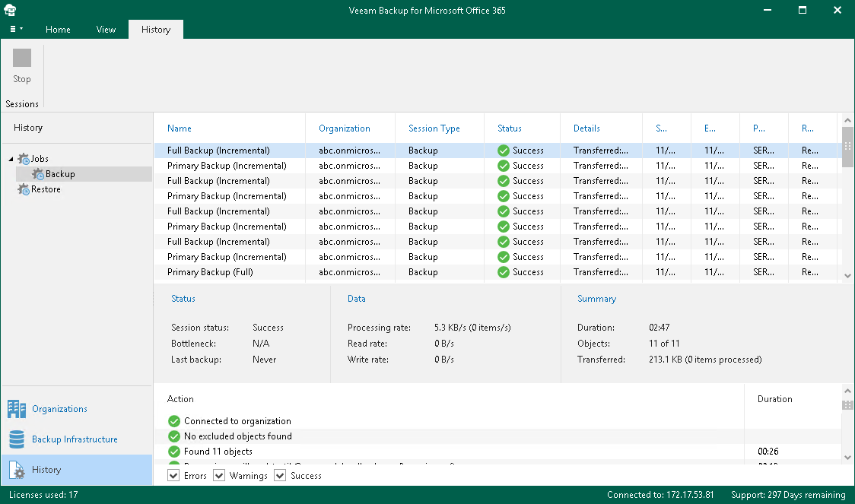Click success icon in Primary Backup (Full) row
855x504 pixels.
click(x=504, y=272)
